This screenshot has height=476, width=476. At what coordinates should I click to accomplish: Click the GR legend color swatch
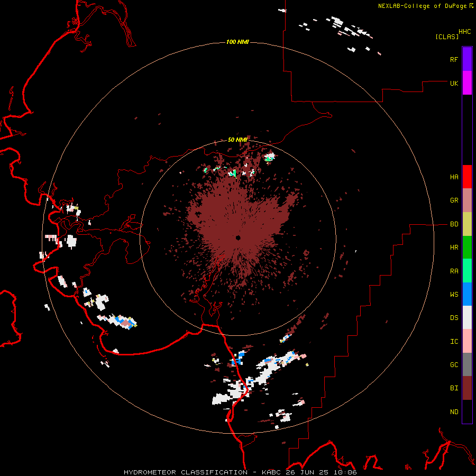[467, 200]
